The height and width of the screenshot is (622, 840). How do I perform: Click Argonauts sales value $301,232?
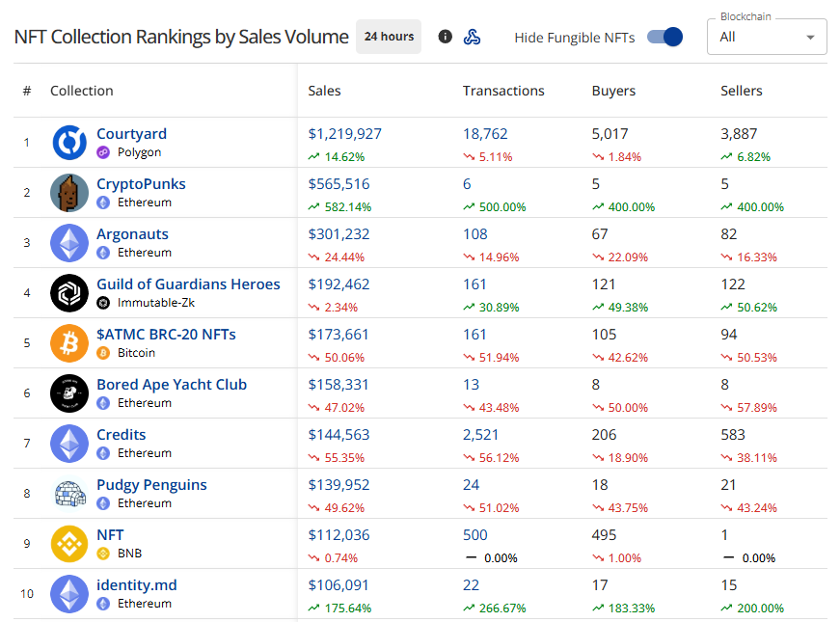(x=339, y=234)
